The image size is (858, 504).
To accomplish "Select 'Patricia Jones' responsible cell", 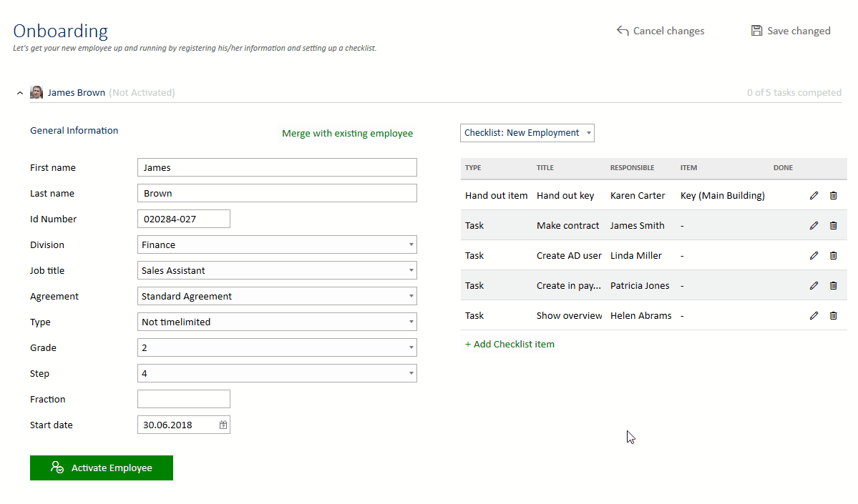I will point(640,286).
